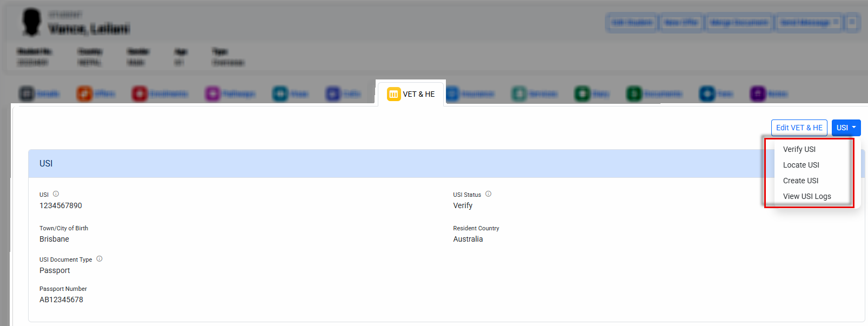Pick Create USI menu option

click(x=800, y=181)
